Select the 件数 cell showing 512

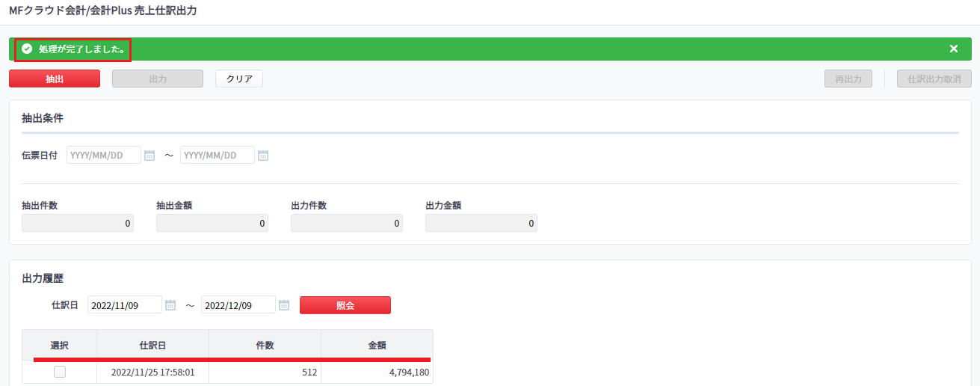pyautogui.click(x=265, y=372)
